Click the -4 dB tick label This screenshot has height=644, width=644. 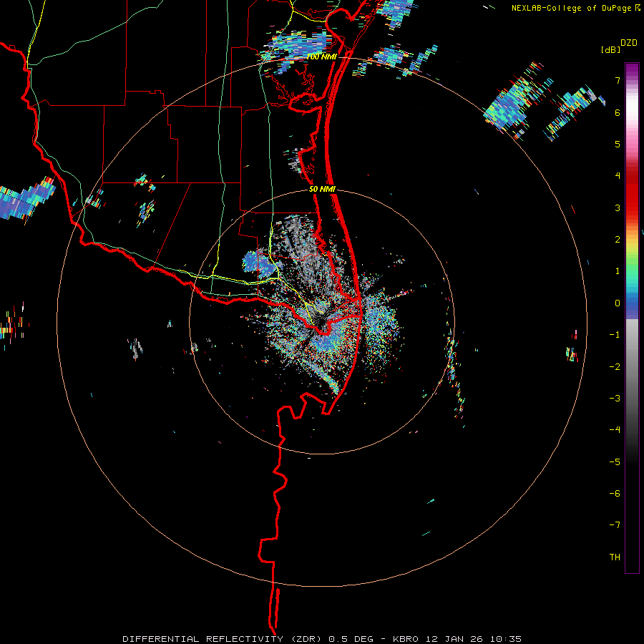point(615,430)
